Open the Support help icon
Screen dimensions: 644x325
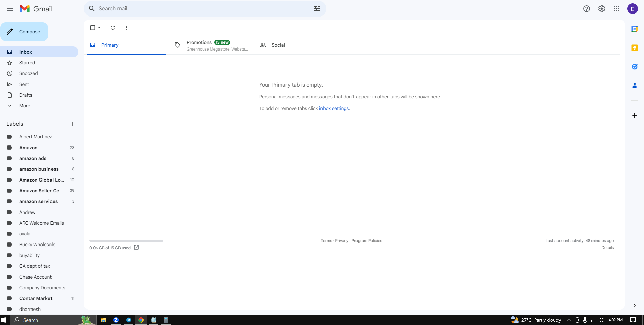pyautogui.click(x=587, y=9)
